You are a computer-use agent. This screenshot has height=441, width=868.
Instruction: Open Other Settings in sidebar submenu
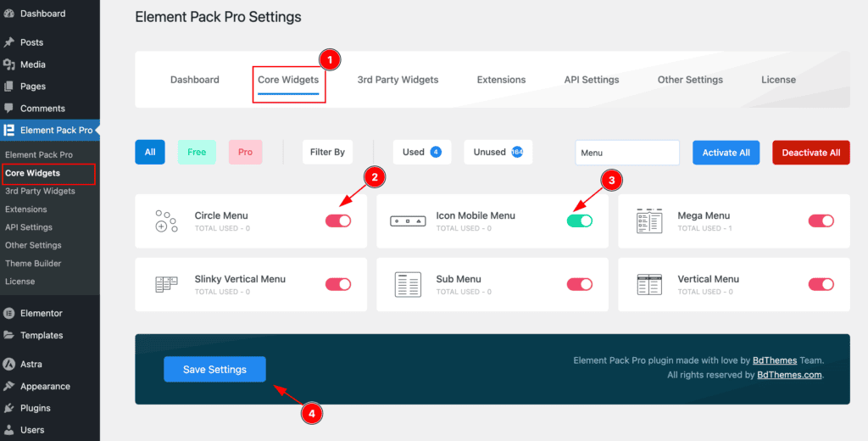[33, 245]
